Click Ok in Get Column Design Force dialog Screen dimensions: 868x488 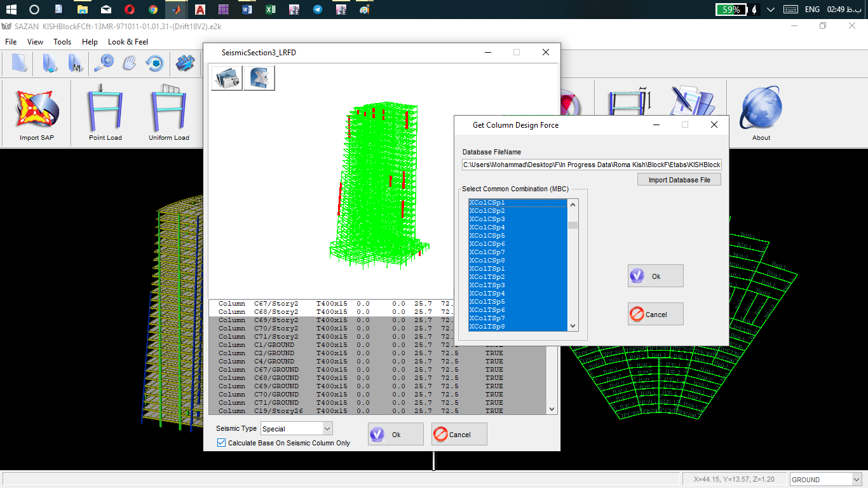pyautogui.click(x=655, y=276)
